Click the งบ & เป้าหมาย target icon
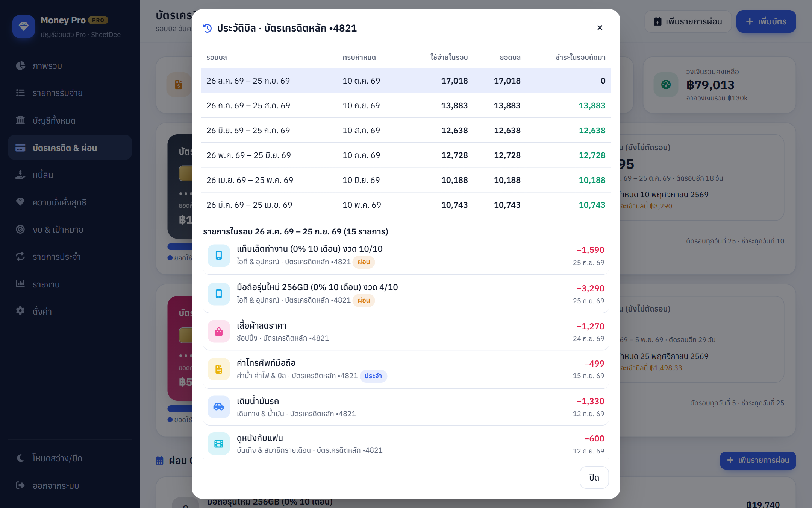 (x=20, y=229)
